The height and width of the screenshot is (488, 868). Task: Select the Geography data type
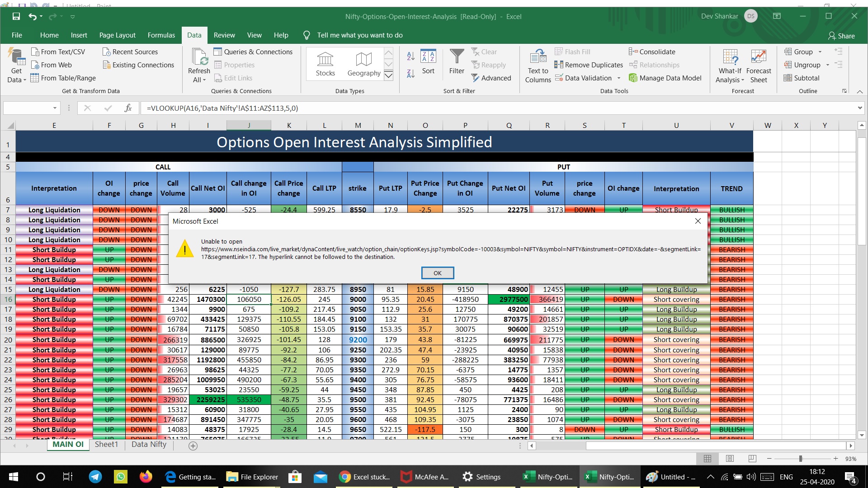click(x=363, y=64)
